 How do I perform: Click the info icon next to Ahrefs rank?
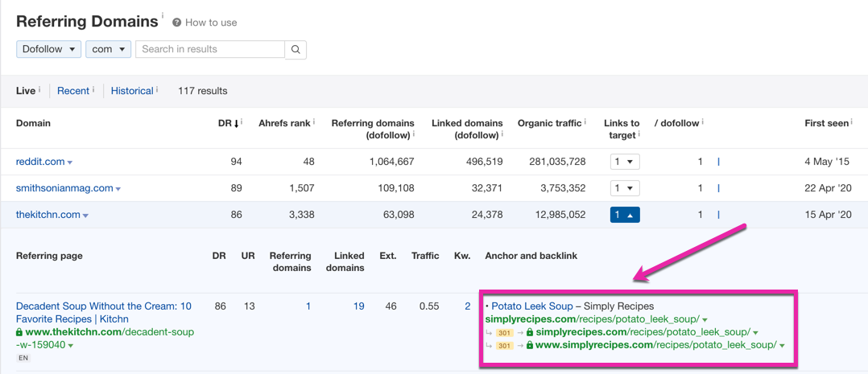[314, 122]
